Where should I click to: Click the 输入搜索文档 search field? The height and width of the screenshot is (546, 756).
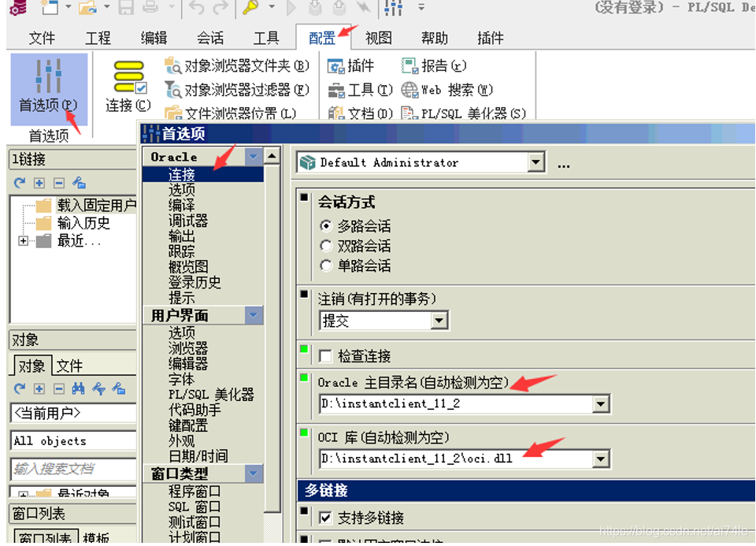[x=74, y=469]
